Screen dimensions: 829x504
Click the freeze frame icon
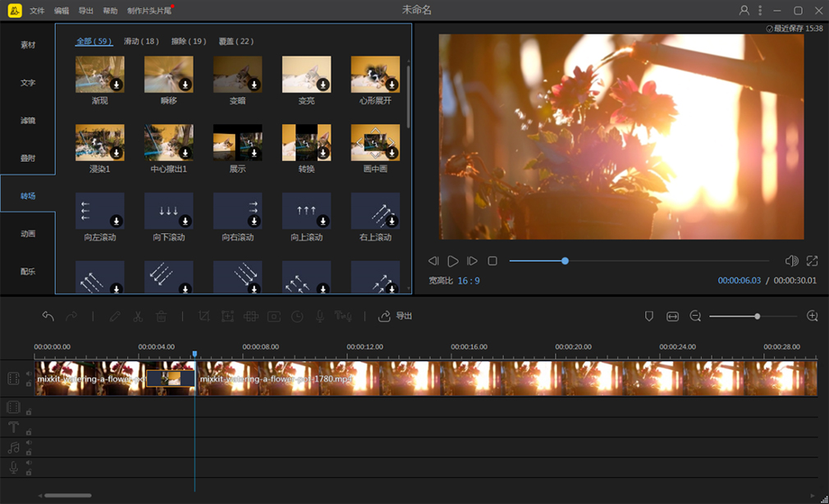(x=274, y=316)
